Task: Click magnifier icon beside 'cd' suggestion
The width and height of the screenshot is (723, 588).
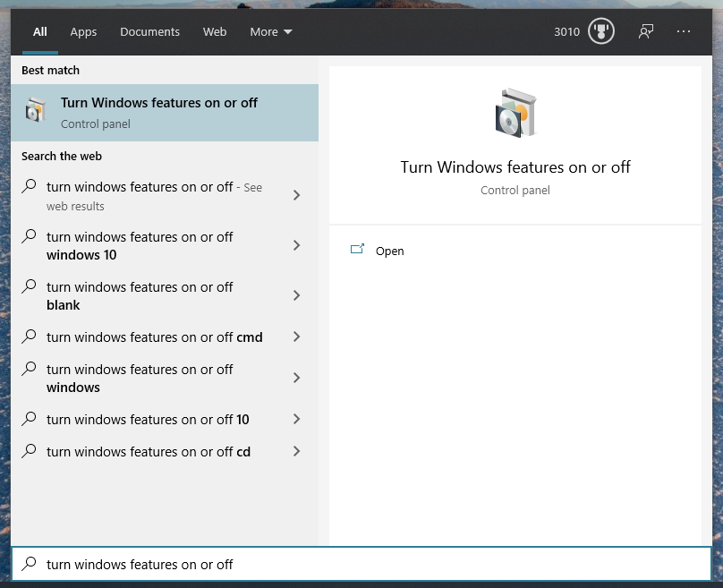Action: [29, 450]
